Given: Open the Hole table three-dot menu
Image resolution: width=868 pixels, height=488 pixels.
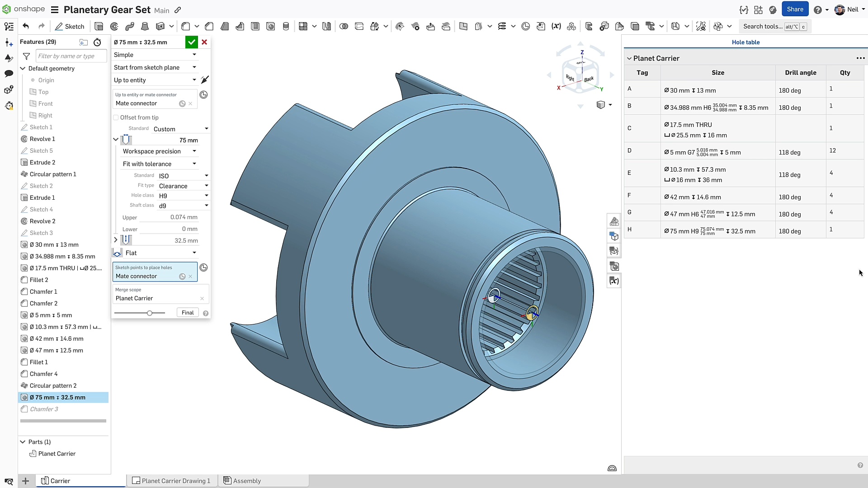Looking at the screenshot, I should (860, 58).
